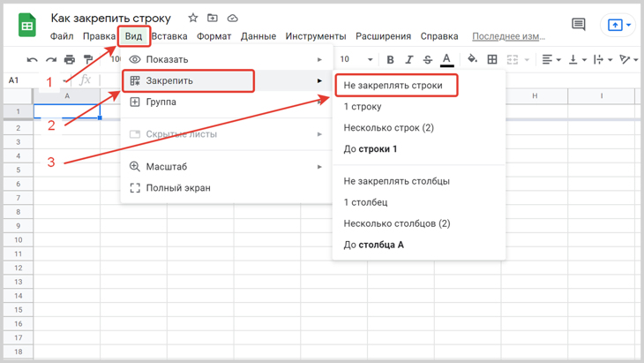Click the print icon

pos(70,59)
